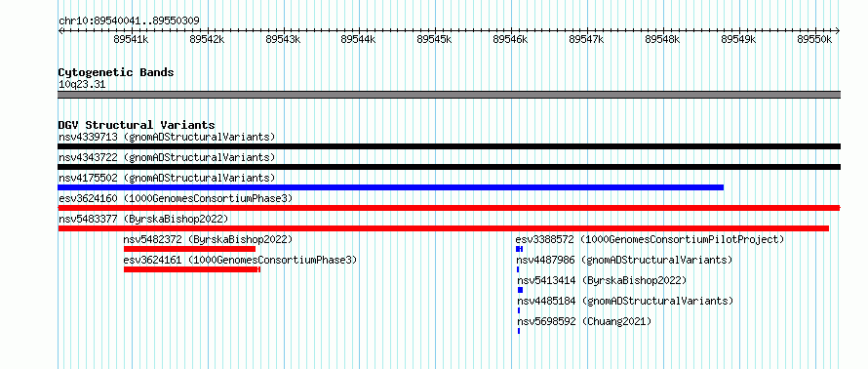Open variant nsv4175502 label
The image size is (868, 369).
pyautogui.click(x=167, y=178)
